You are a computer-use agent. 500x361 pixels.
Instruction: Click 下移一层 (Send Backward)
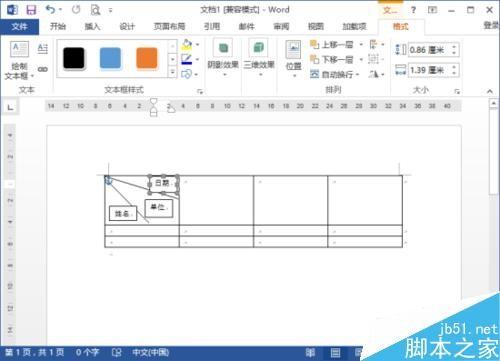pyautogui.click(x=332, y=60)
